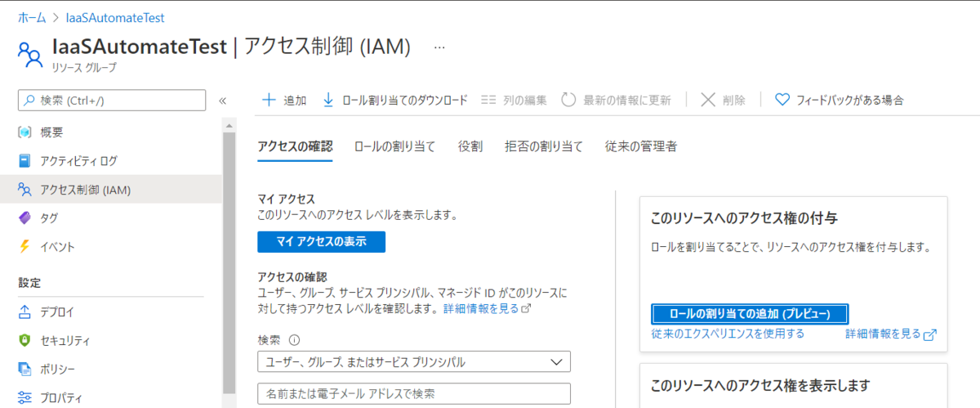Viewport: 980px width, 408px height.
Task: Click the 追加 toolbar button
Action: 283,100
